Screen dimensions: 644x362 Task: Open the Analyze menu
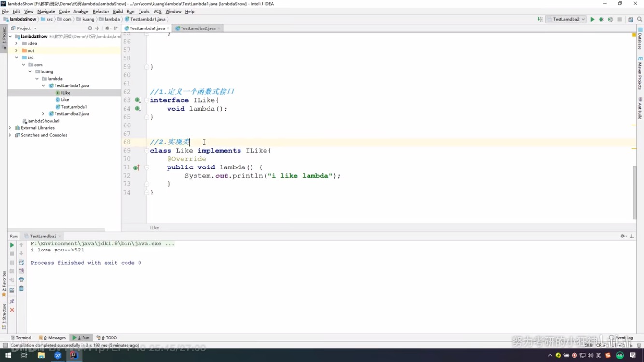click(x=81, y=11)
